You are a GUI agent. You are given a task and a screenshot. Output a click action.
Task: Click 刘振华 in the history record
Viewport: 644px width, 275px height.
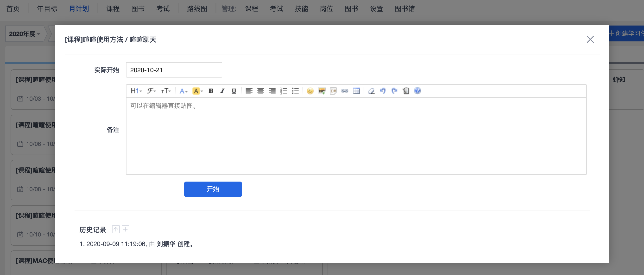pyautogui.click(x=166, y=244)
